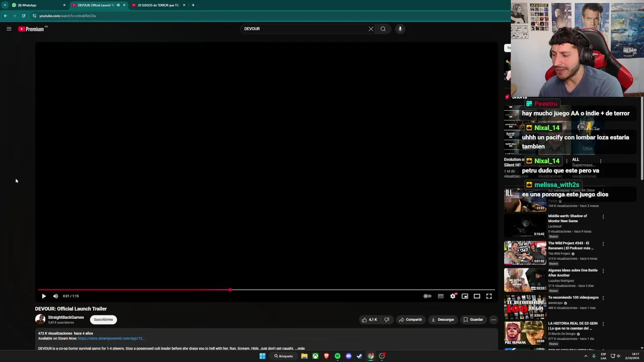This screenshot has width=644, height=362.
Task: Open Middle-earth Shadow of Mordor video thumbnail
Action: (525, 226)
